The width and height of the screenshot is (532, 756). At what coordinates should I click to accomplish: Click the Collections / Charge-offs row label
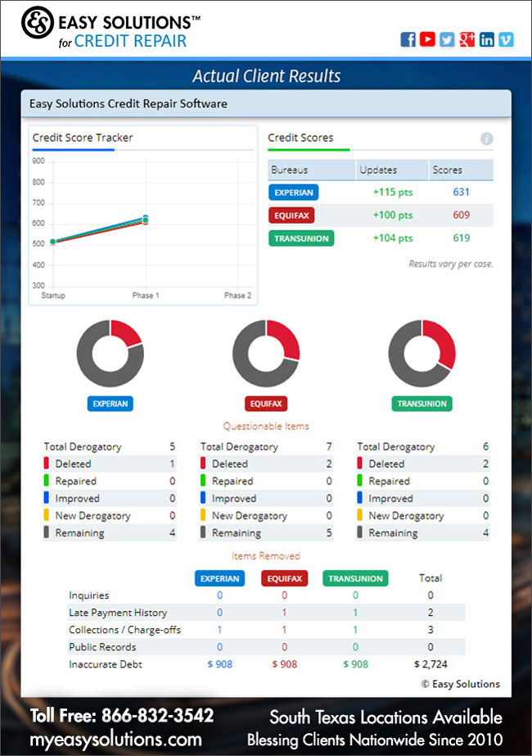point(124,630)
